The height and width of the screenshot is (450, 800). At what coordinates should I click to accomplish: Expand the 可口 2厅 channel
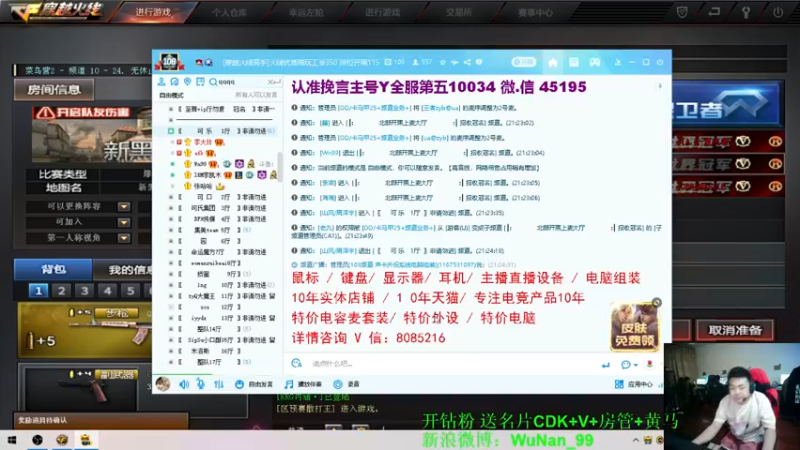171,197
